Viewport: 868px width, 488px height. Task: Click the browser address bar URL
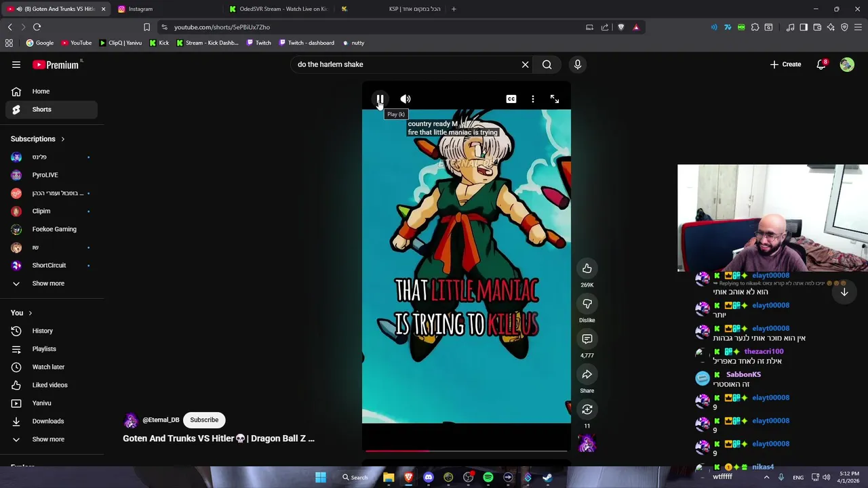click(x=222, y=27)
